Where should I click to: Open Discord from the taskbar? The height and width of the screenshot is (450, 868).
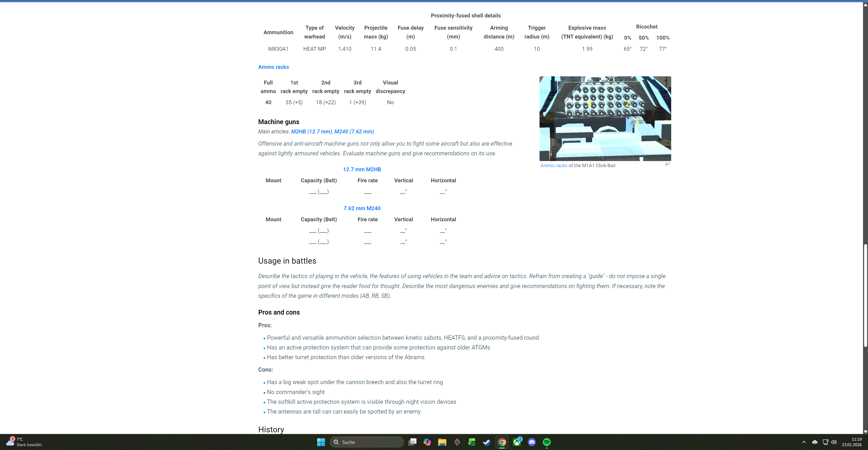coord(532,442)
